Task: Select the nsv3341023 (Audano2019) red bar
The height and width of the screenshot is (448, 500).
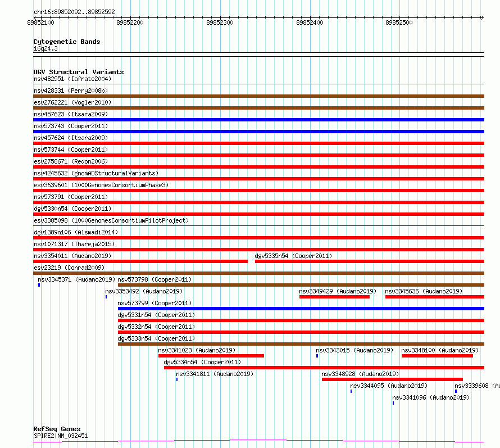Action: (x=211, y=356)
